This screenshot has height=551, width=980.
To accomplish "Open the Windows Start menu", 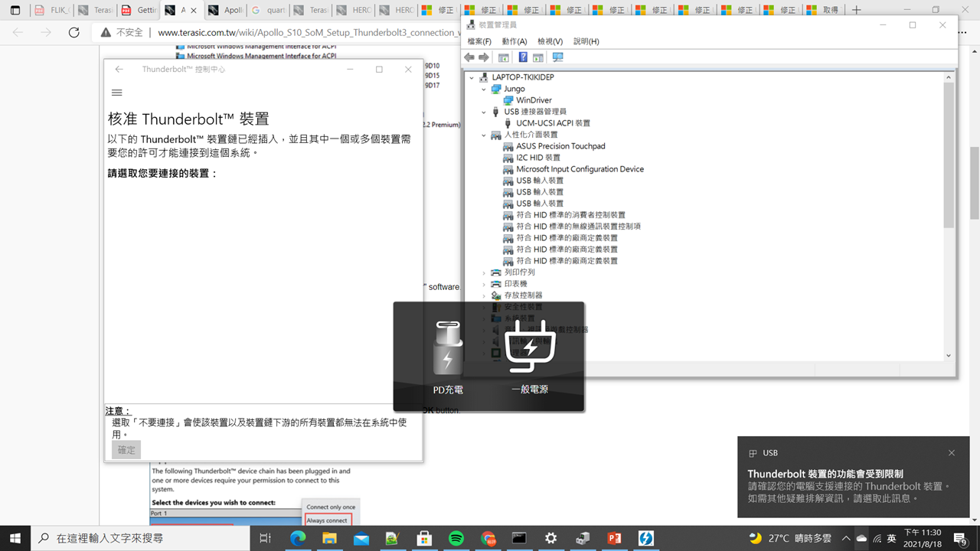I will [15, 538].
